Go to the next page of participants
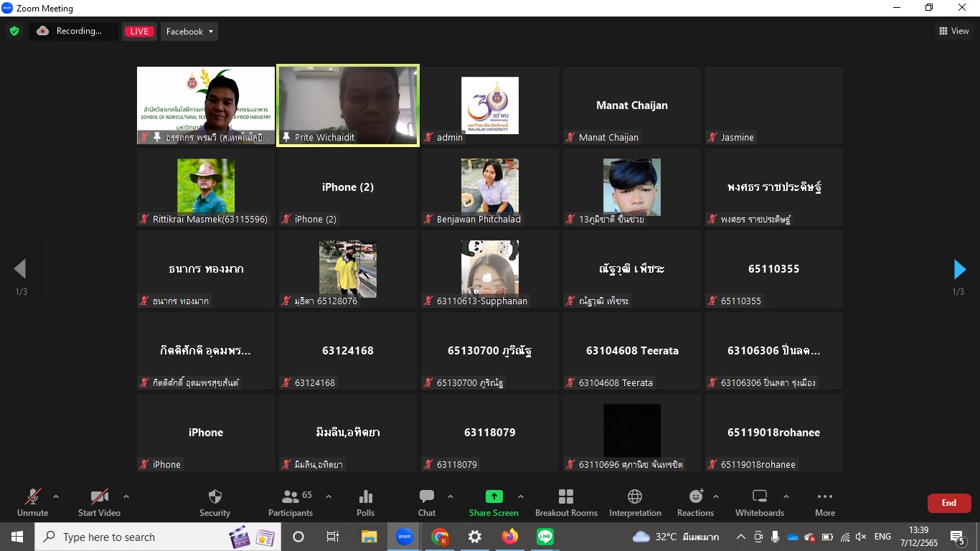This screenshot has width=980, height=551. (x=959, y=269)
